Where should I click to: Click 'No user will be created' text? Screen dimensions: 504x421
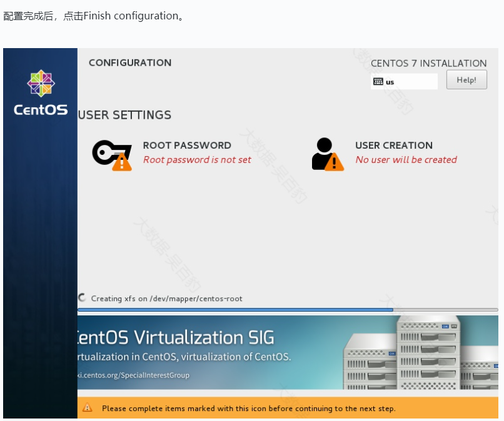point(406,160)
